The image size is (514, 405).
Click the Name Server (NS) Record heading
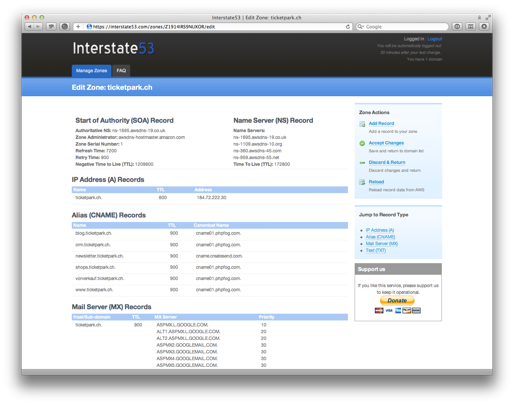(273, 120)
